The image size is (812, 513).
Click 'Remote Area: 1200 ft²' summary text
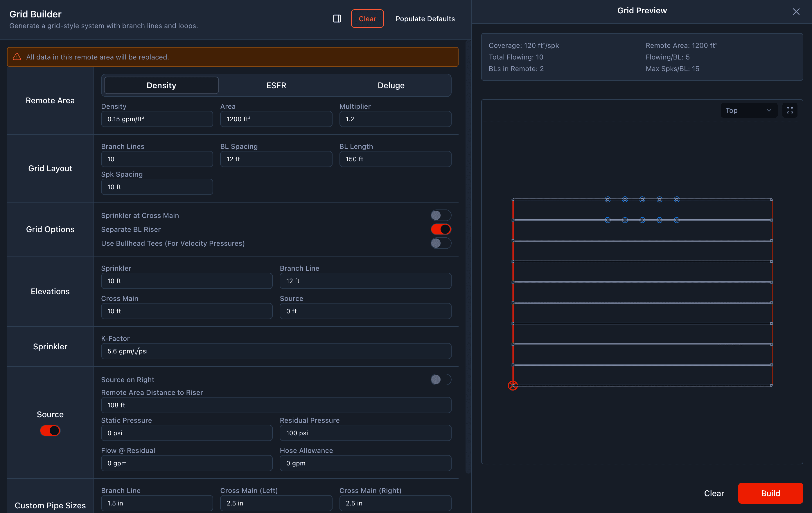[x=681, y=46]
